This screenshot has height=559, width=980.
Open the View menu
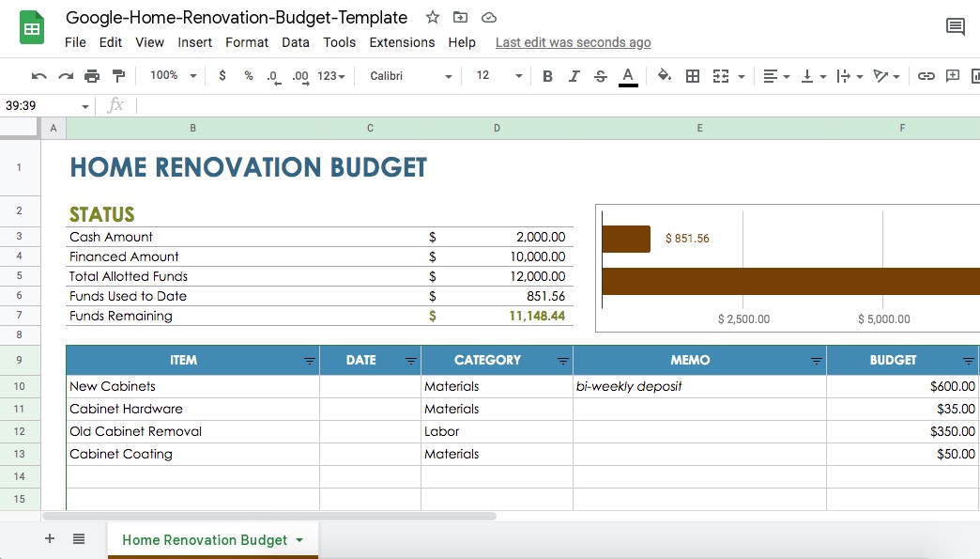coord(150,42)
